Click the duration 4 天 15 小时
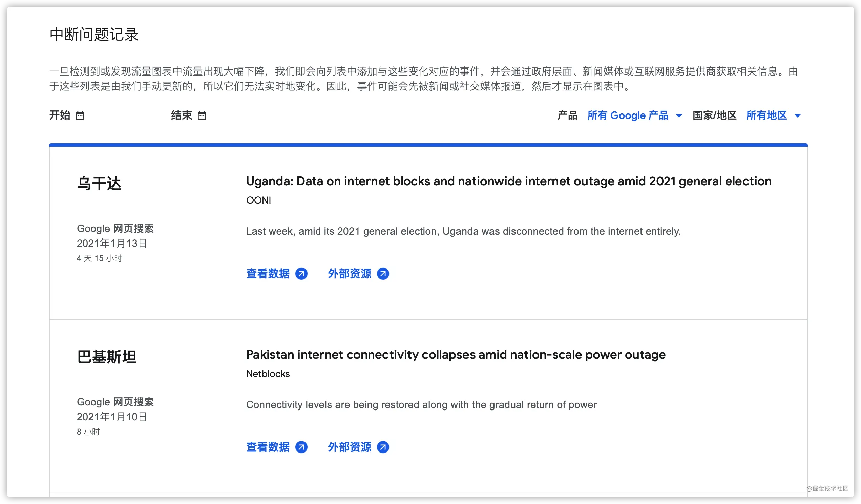This screenshot has width=861, height=504. click(100, 259)
